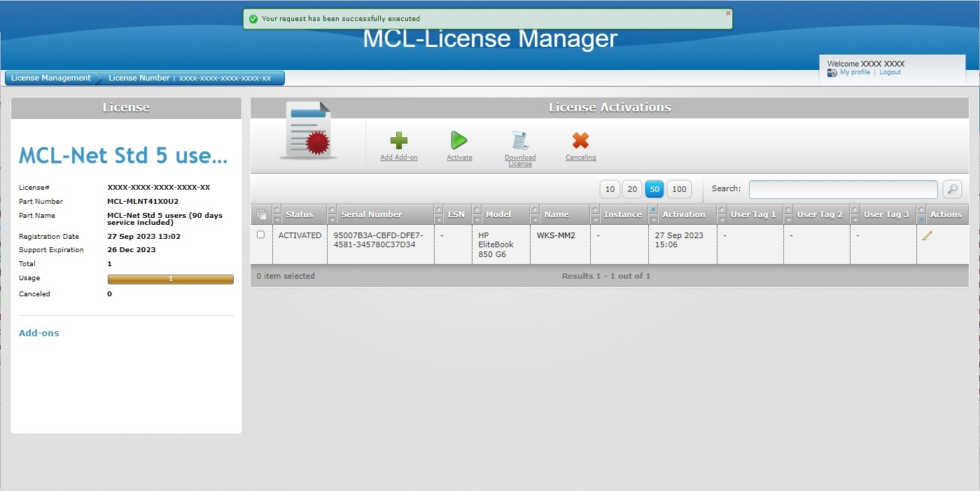The image size is (980, 491).
Task: Sort Status column descending with down arrow
Action: click(276, 219)
